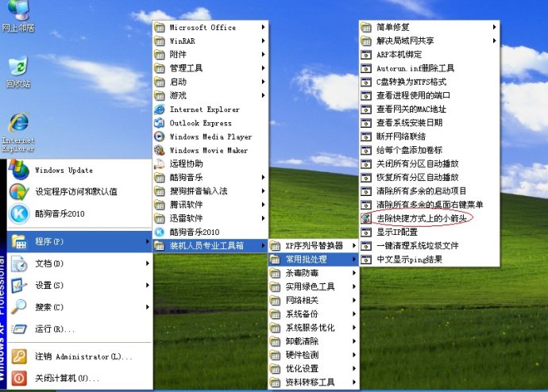Viewport: 548px width, 392px height.
Task: Click the 文档(D) documents icon
Action: (19, 263)
